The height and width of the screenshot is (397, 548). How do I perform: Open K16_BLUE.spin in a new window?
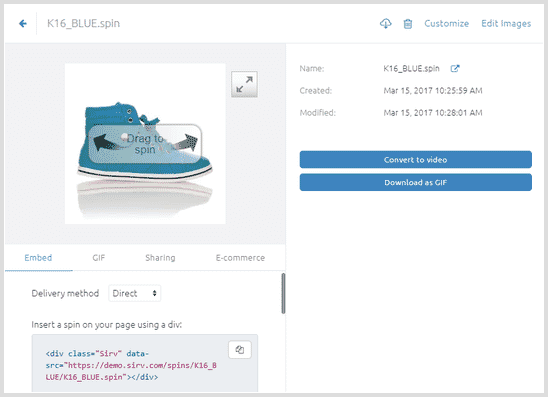tap(455, 68)
